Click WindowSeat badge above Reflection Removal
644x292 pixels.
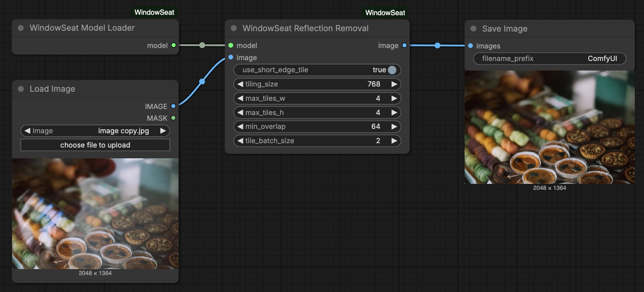click(385, 13)
